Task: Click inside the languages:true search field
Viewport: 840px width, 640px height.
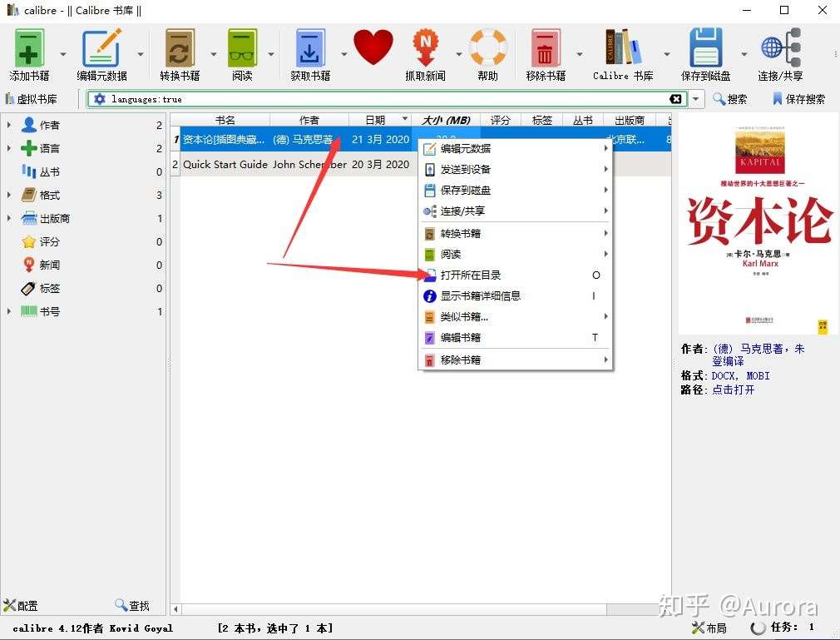Action: tap(386, 99)
